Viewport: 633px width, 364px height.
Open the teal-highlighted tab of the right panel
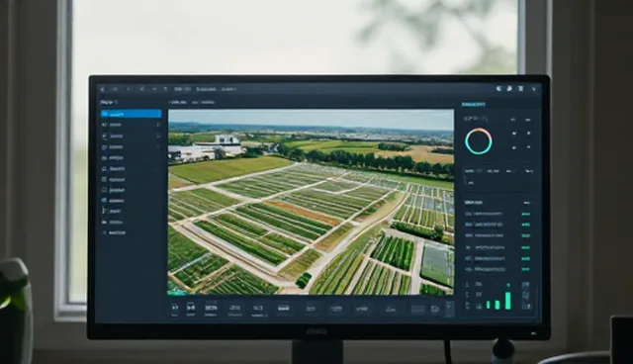tap(473, 104)
